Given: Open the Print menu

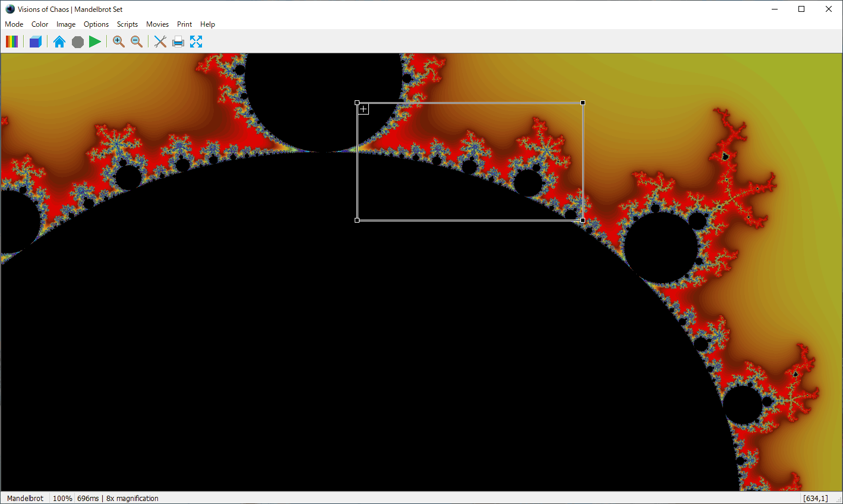Looking at the screenshot, I should pos(185,24).
